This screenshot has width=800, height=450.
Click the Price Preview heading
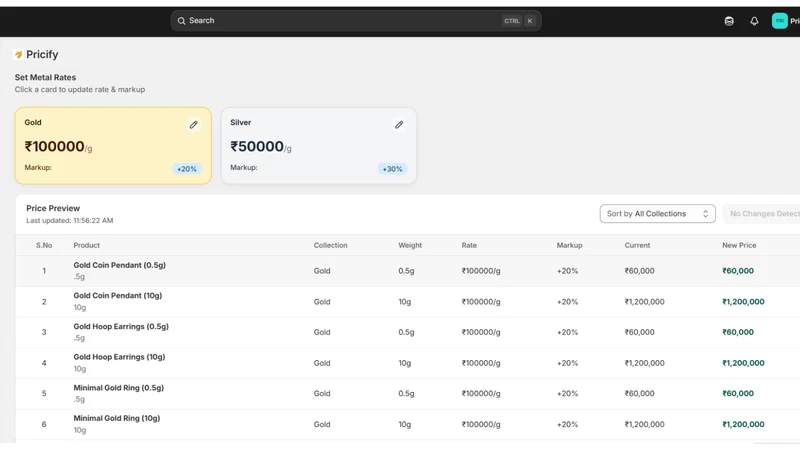click(53, 208)
